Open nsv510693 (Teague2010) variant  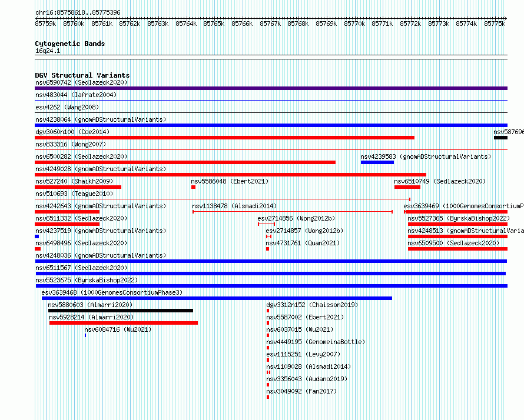(74, 194)
